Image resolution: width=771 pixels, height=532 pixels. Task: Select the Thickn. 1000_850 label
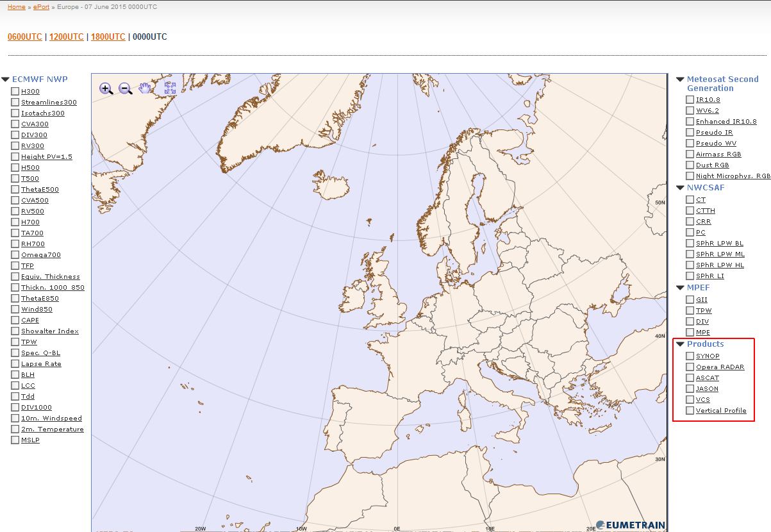[x=53, y=288]
